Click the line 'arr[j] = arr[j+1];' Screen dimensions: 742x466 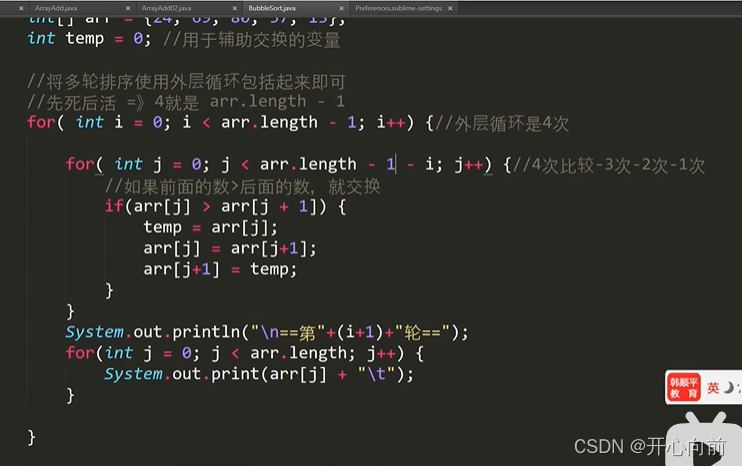pos(230,248)
